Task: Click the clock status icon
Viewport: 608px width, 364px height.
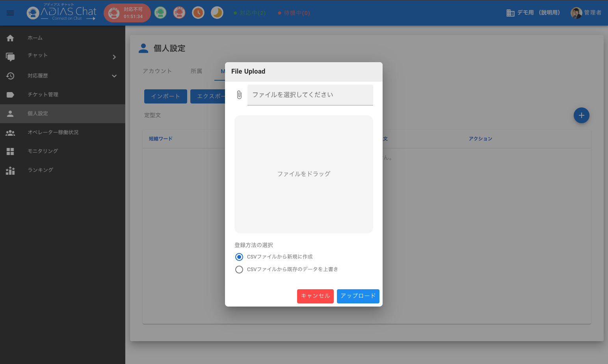Action: coord(198,13)
